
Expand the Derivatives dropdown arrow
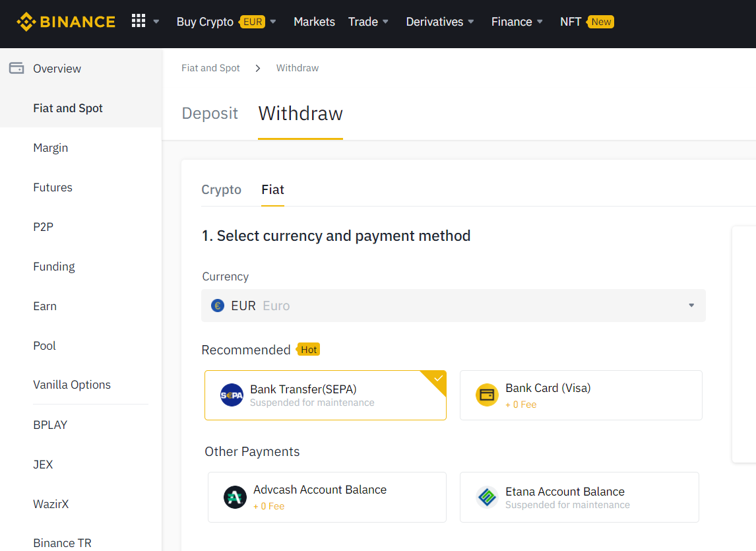pos(471,22)
